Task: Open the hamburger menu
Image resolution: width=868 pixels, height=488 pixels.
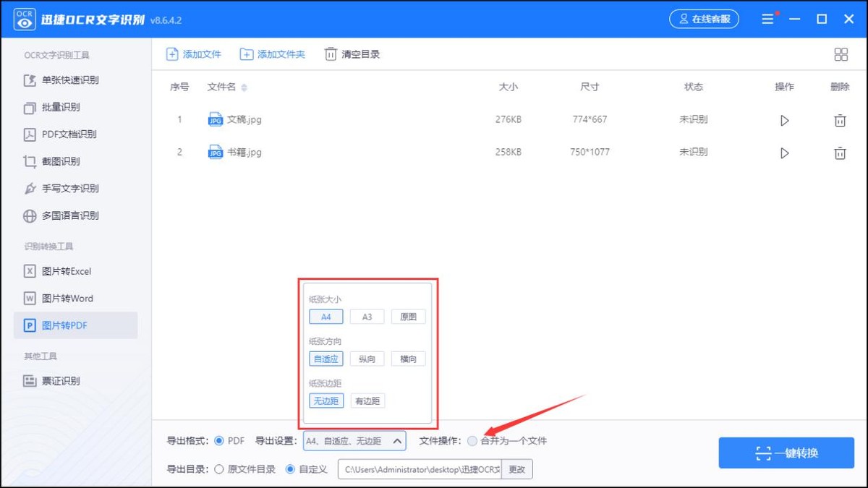Action: (767, 19)
